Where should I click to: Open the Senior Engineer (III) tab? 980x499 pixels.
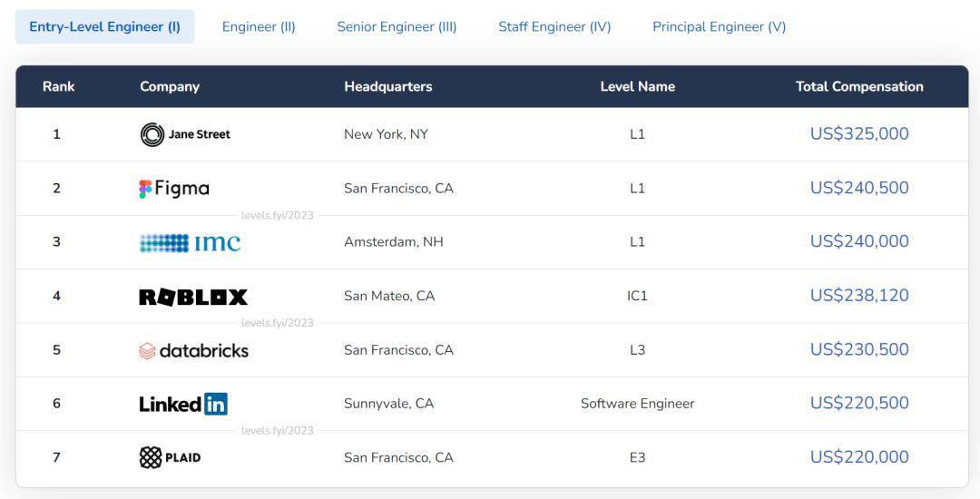tap(397, 26)
